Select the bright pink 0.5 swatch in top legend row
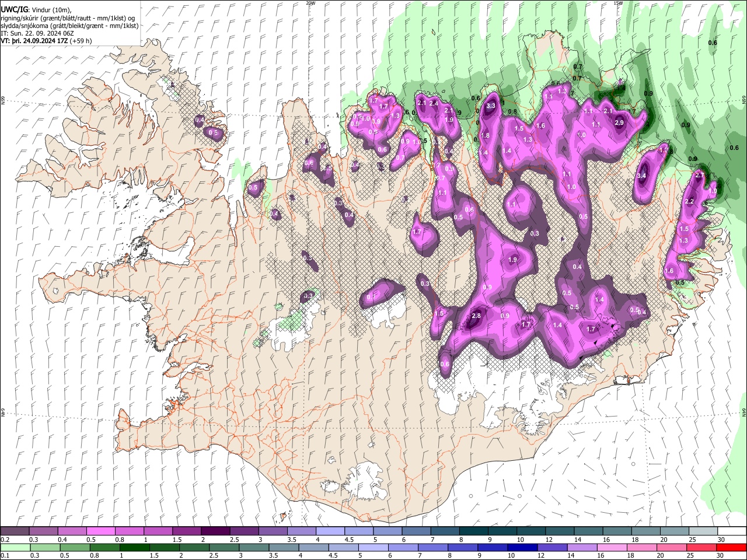747x560 pixels. 100,531
